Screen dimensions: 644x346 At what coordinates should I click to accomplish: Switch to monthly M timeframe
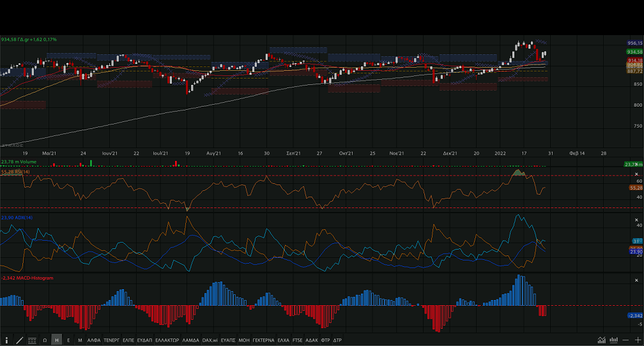click(x=80, y=340)
